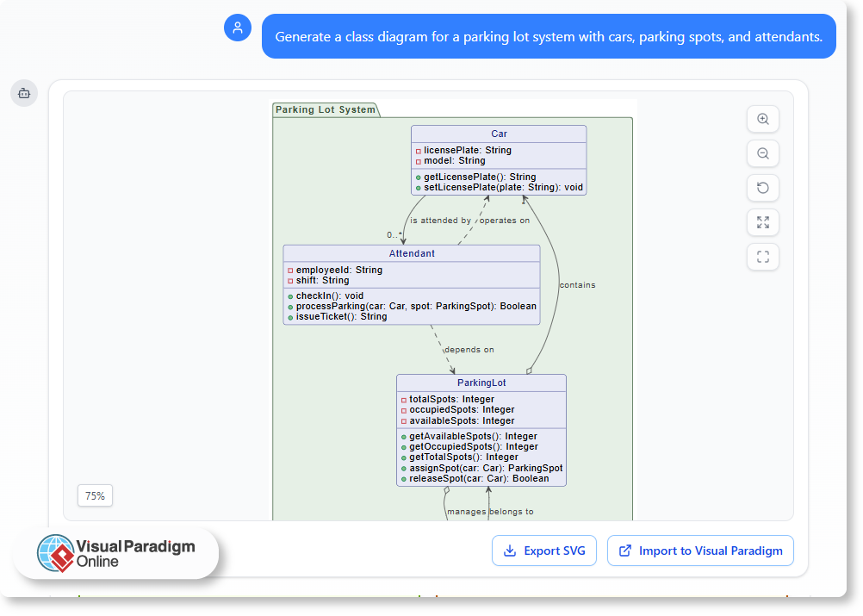Viewport: 863px width, 616px height.
Task: Click the blue user avatar icon
Action: (x=238, y=28)
